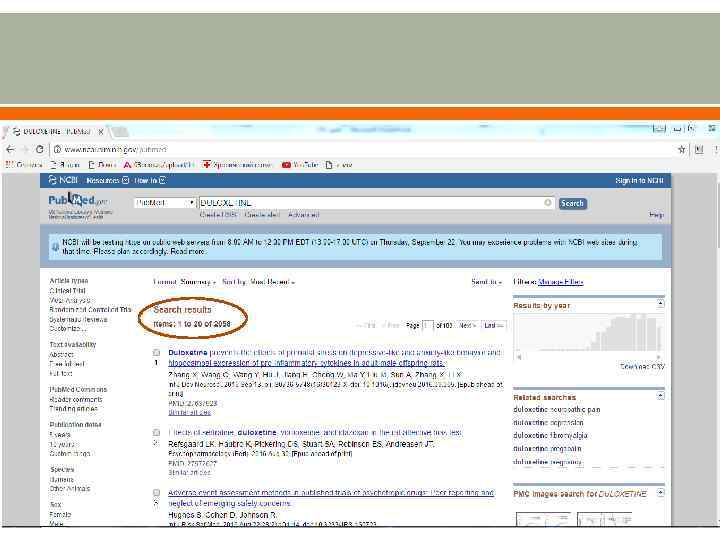The height and width of the screenshot is (540, 720).
Task: Filter by Abstract text availability
Action: pos(62,354)
